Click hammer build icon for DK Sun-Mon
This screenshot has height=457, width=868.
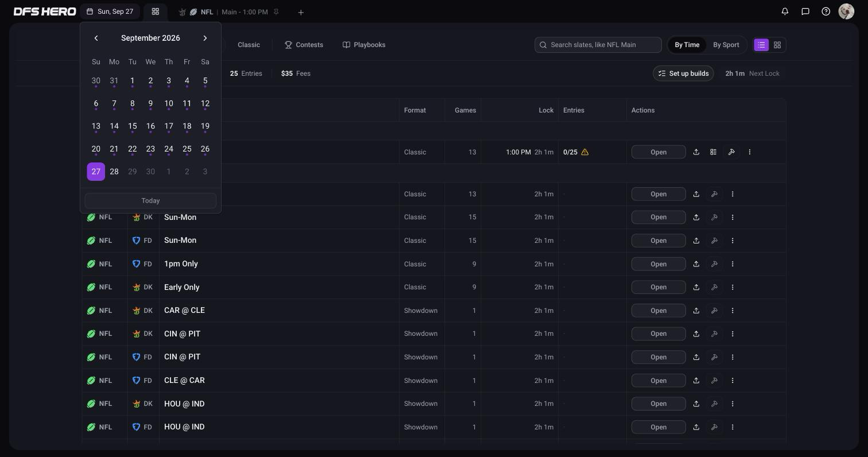point(714,218)
